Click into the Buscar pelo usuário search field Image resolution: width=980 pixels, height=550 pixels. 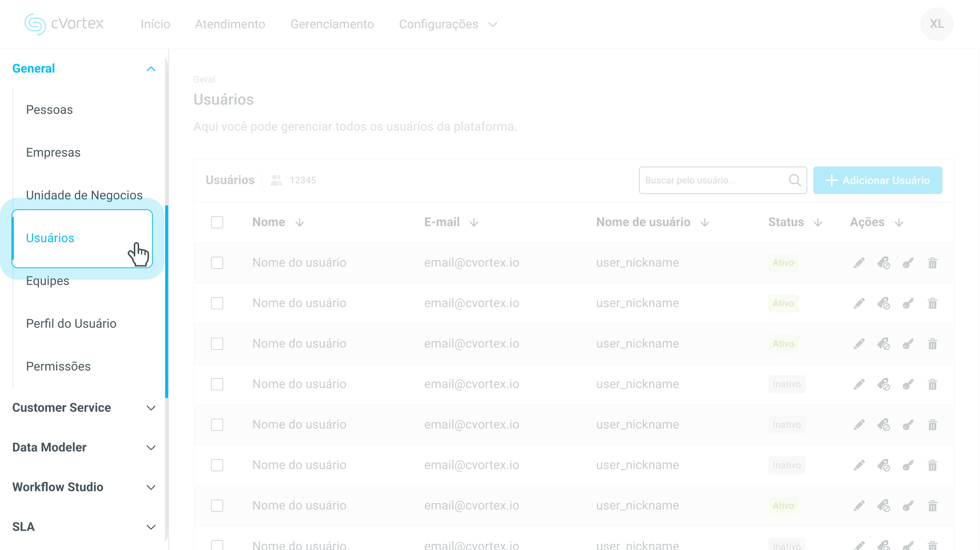711,180
